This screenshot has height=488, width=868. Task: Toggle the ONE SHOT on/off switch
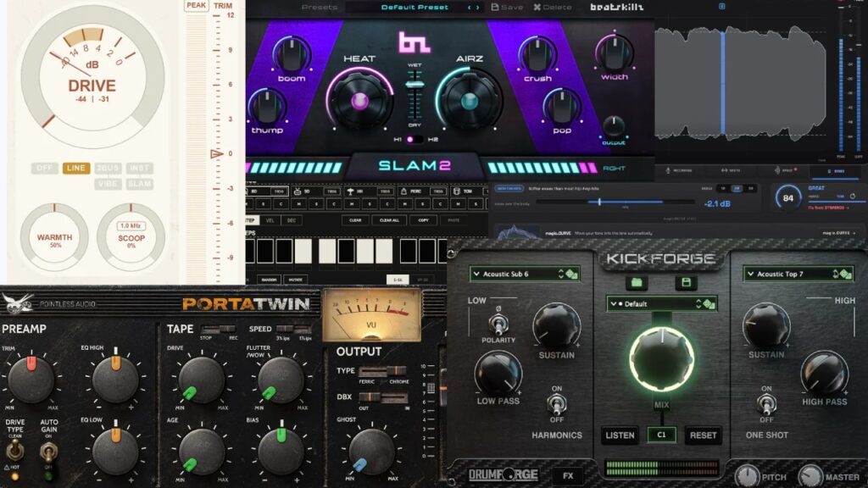coord(766,404)
